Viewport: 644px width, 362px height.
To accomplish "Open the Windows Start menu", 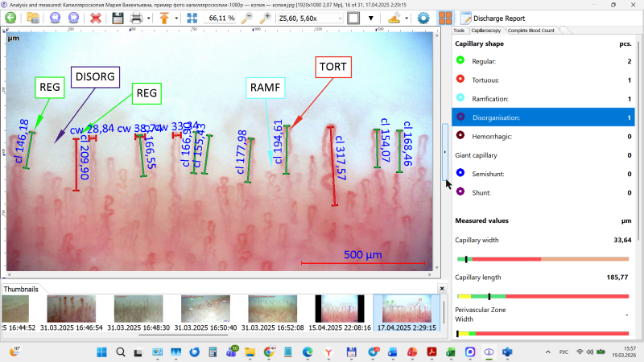I will coord(102,352).
